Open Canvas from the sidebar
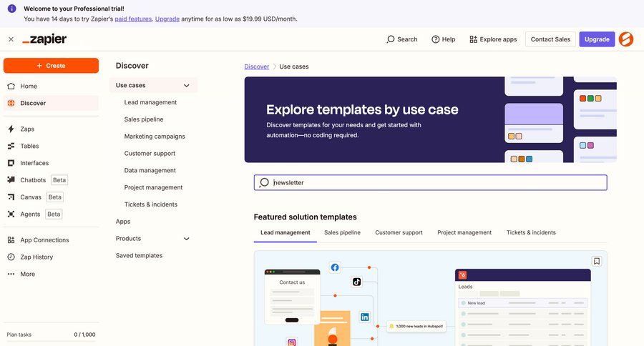The image size is (644, 346). 51,197
